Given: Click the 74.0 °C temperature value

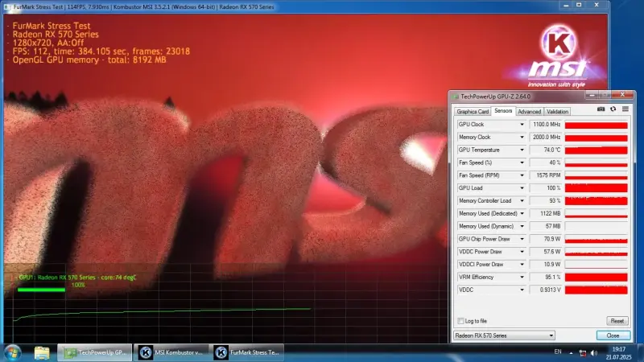Looking at the screenshot, I should (x=546, y=150).
